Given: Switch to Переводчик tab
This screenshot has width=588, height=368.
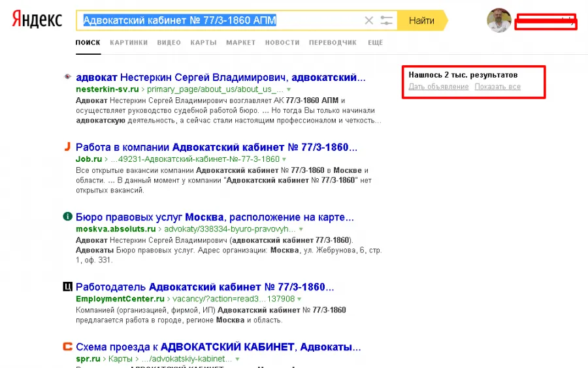Looking at the screenshot, I should [333, 42].
